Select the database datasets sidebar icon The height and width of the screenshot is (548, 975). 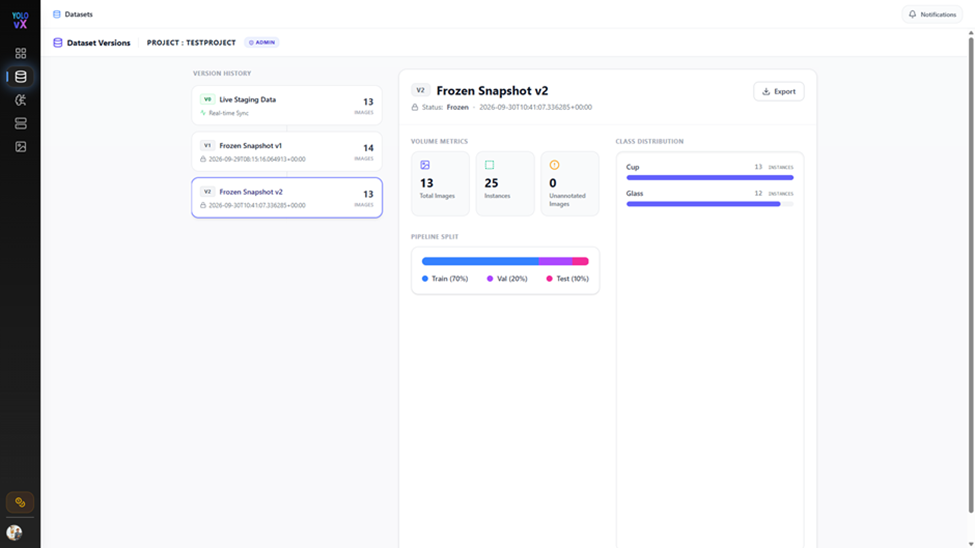[x=21, y=77]
